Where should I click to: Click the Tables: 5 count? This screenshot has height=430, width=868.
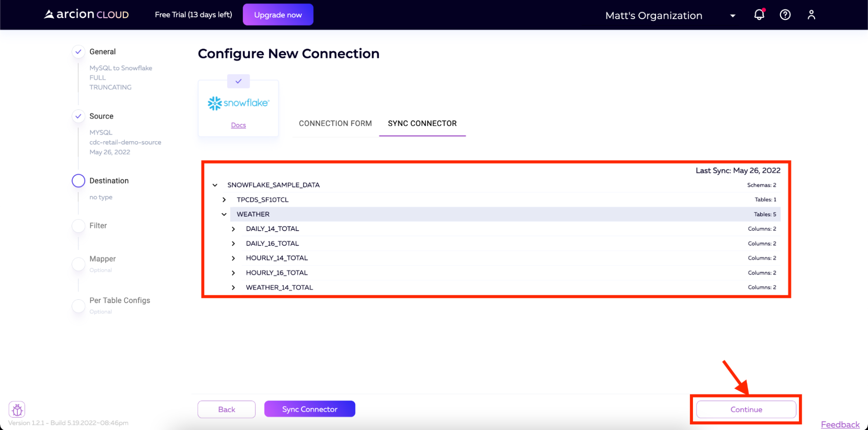[765, 214]
